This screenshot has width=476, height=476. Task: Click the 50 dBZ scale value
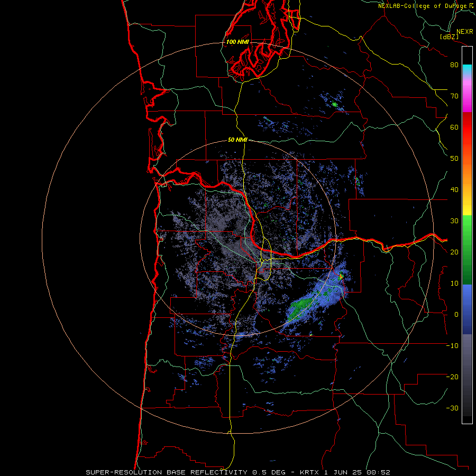click(454, 159)
